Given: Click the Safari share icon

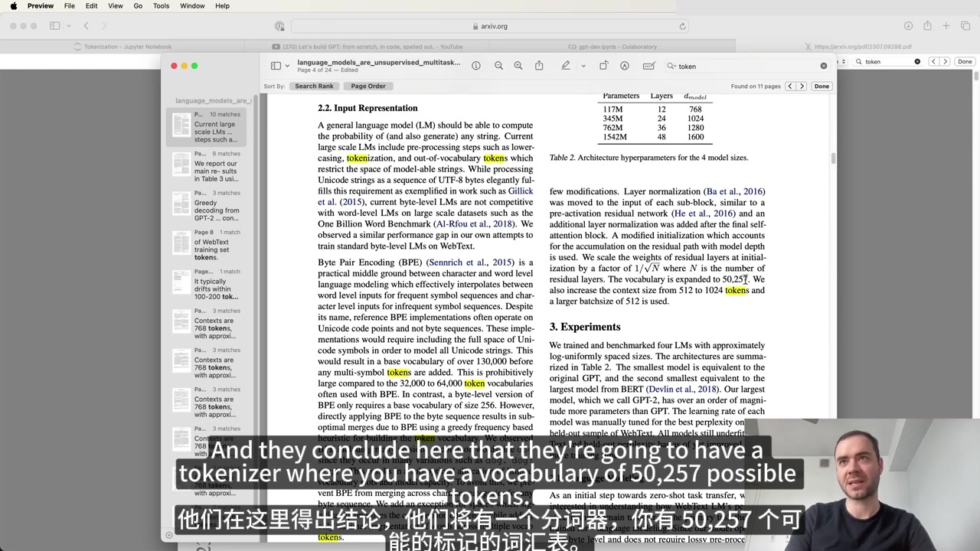Looking at the screenshot, I should 927,26.
